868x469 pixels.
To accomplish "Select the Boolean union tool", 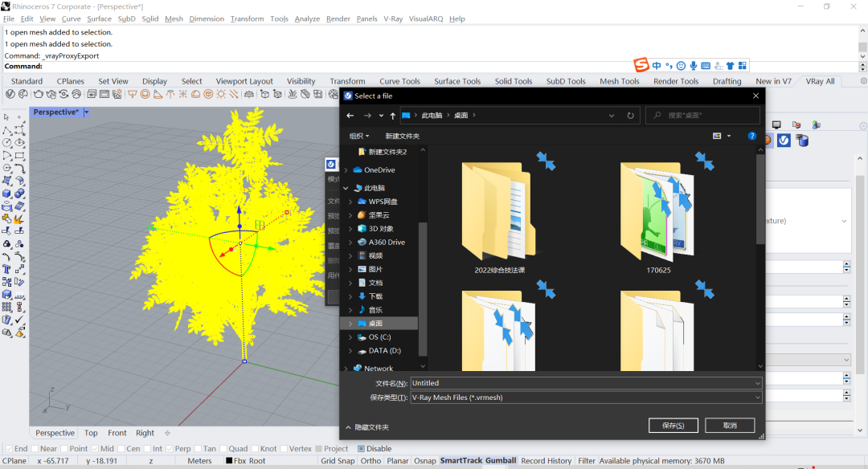I will 19,193.
